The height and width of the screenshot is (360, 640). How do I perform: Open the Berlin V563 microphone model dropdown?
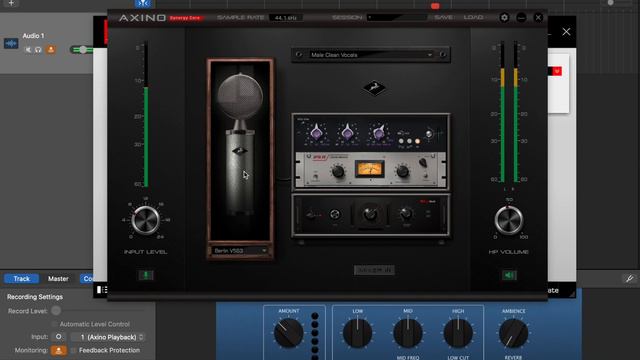(240, 251)
